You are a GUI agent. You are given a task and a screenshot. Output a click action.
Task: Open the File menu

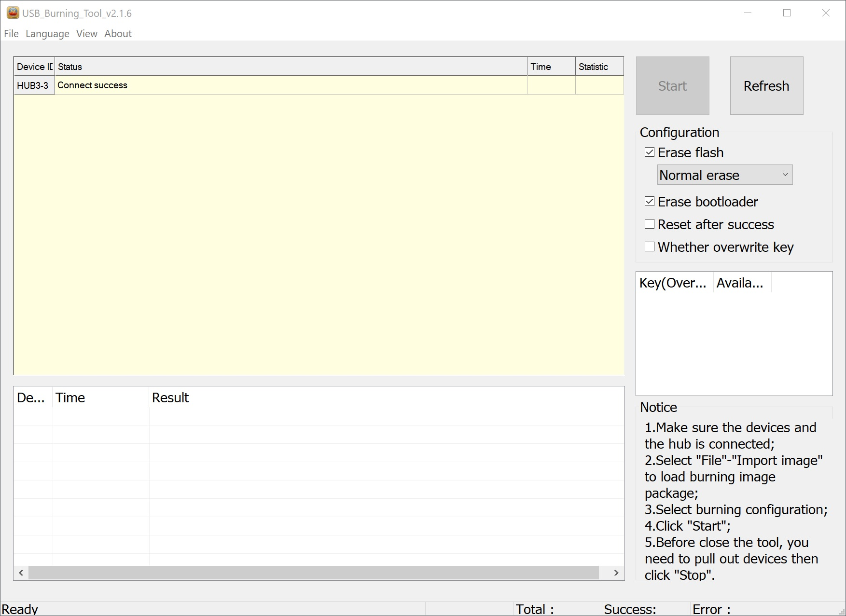[11, 34]
